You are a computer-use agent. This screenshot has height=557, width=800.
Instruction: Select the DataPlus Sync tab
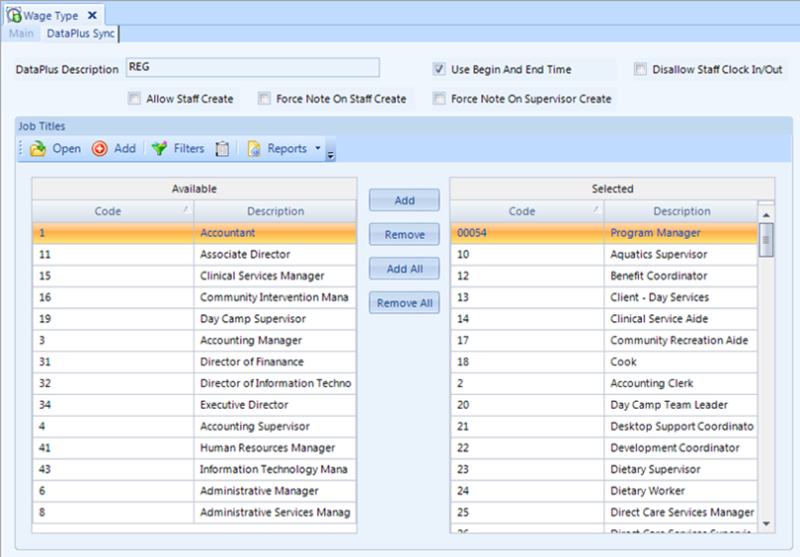coord(81,34)
